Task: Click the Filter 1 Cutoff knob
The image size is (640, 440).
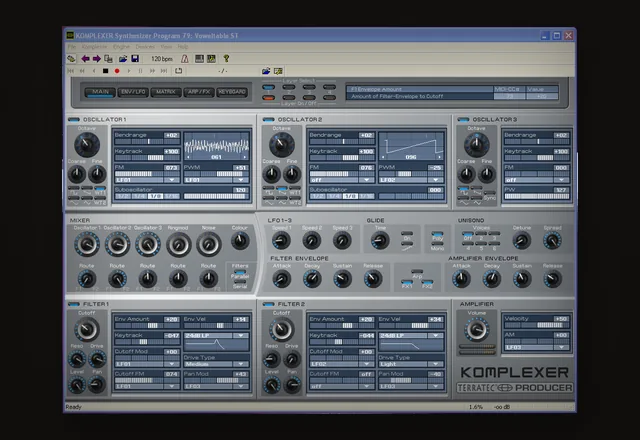Action: [x=87, y=329]
